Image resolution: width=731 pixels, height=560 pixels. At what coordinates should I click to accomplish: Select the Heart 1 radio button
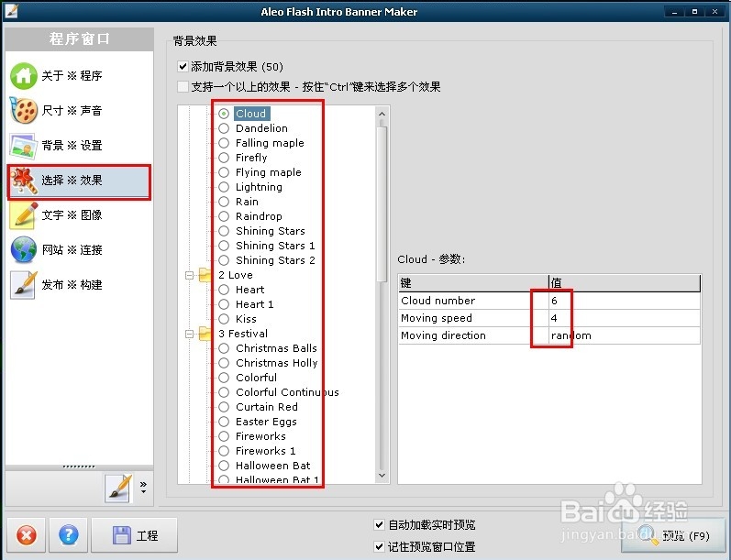pos(224,304)
